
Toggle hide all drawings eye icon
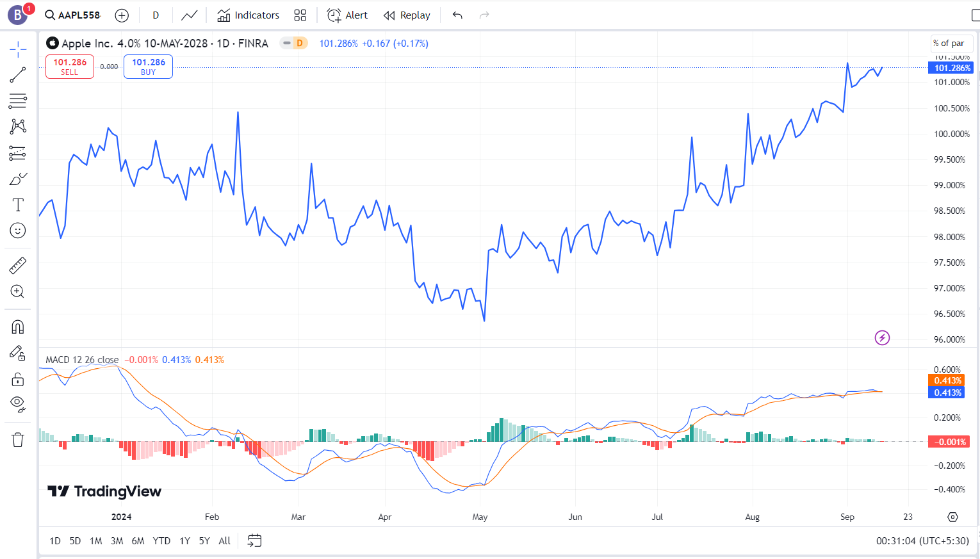[x=18, y=404]
